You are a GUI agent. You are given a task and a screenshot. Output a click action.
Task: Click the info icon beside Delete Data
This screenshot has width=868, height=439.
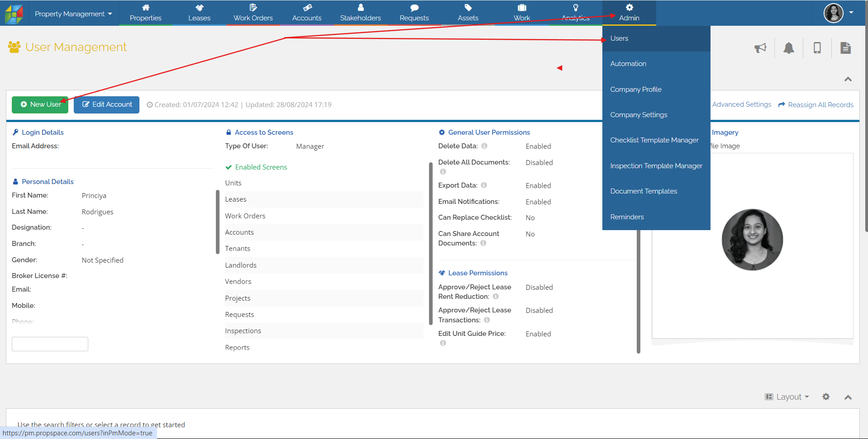(484, 146)
